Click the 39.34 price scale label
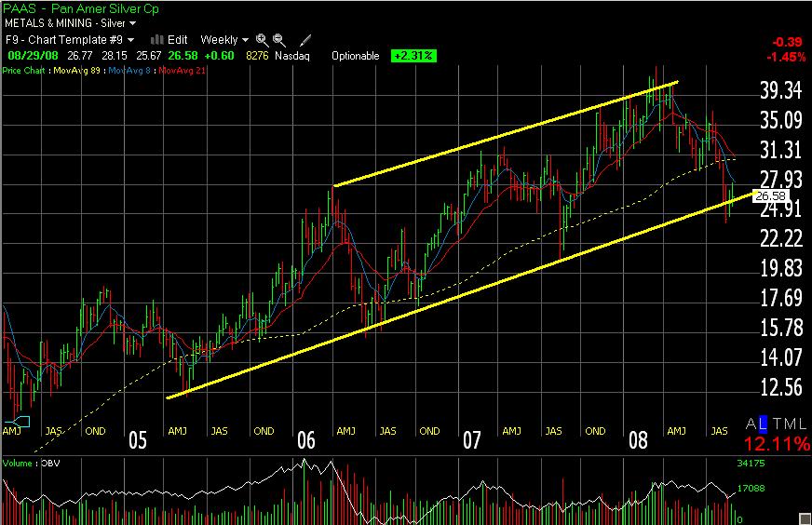Screen dimensions: 812x525 [x=781, y=90]
